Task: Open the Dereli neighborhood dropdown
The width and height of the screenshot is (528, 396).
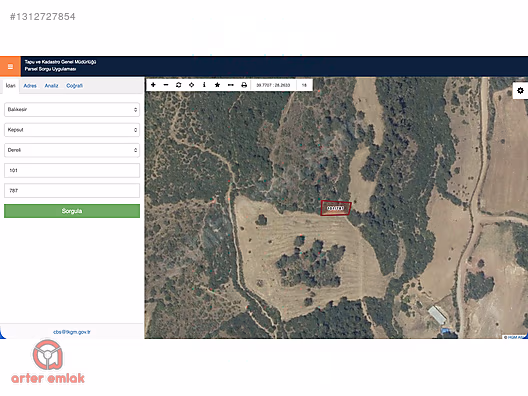Action: coord(72,150)
